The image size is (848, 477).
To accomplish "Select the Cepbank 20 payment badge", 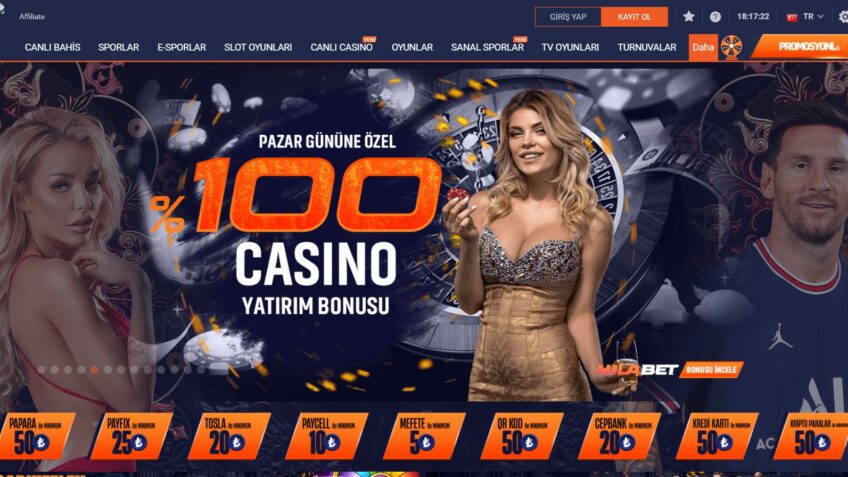I will pos(619,436).
